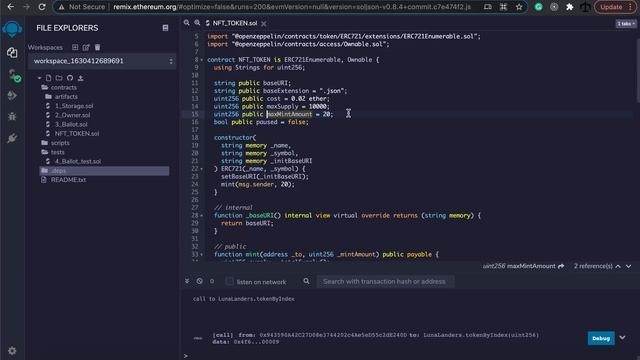Image resolution: width=640 pixels, height=360 pixels.
Task: Click the terminal search magnifier icon
Action: click(307, 281)
